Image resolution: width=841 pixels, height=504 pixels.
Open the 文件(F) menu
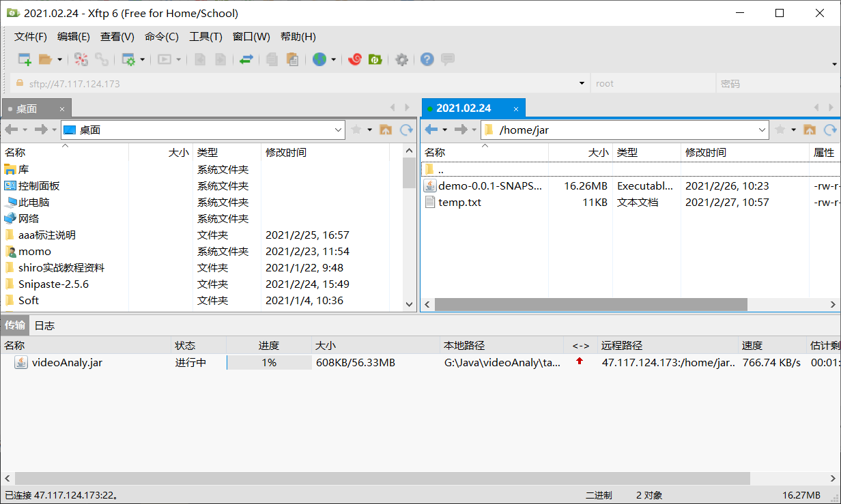31,37
